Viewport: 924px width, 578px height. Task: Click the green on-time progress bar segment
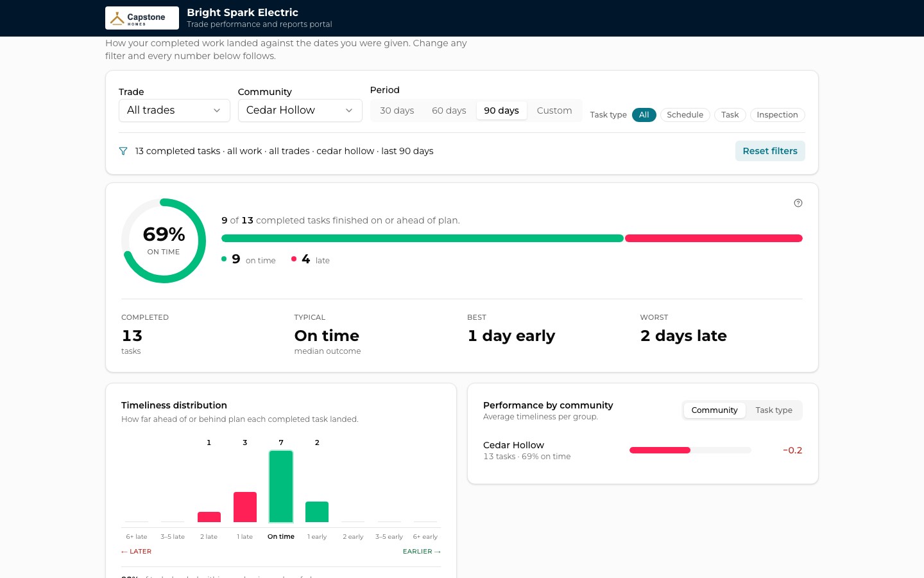tap(422, 238)
